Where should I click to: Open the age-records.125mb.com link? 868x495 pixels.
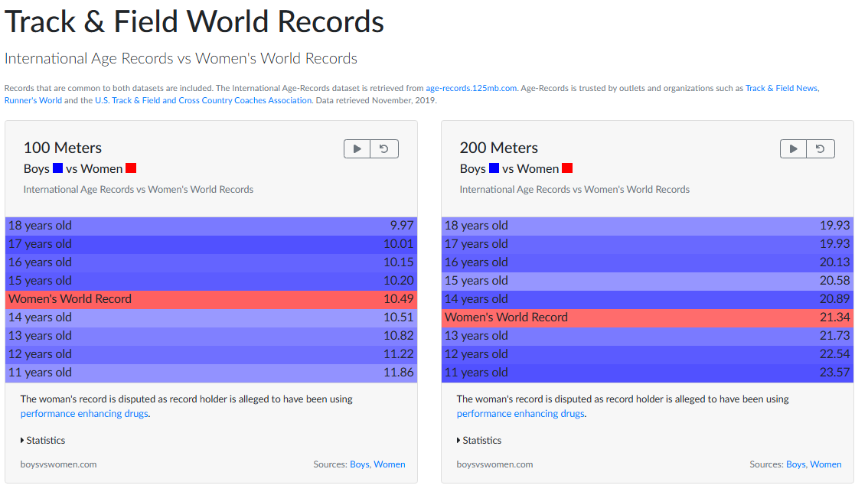pyautogui.click(x=471, y=88)
